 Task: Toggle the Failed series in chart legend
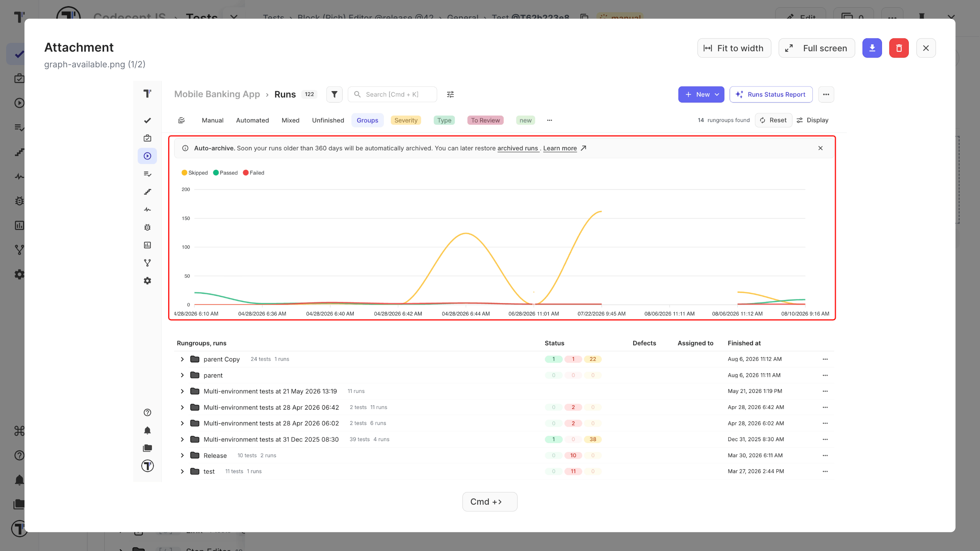coord(254,173)
